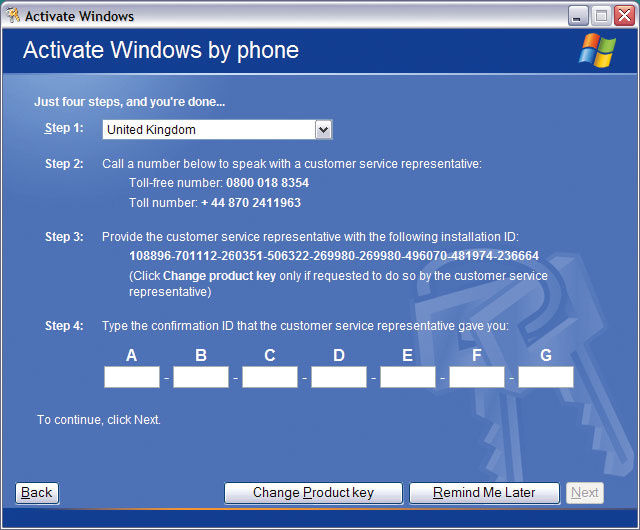Click the 'To continue, click Next.' text
640x530 pixels.
pos(99,419)
